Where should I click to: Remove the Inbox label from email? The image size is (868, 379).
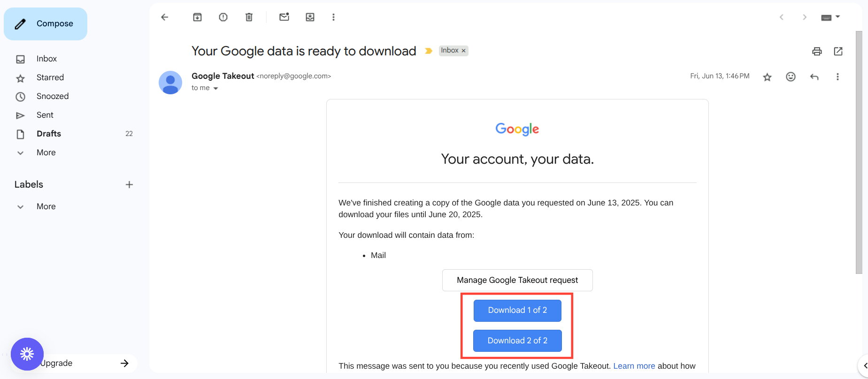463,51
